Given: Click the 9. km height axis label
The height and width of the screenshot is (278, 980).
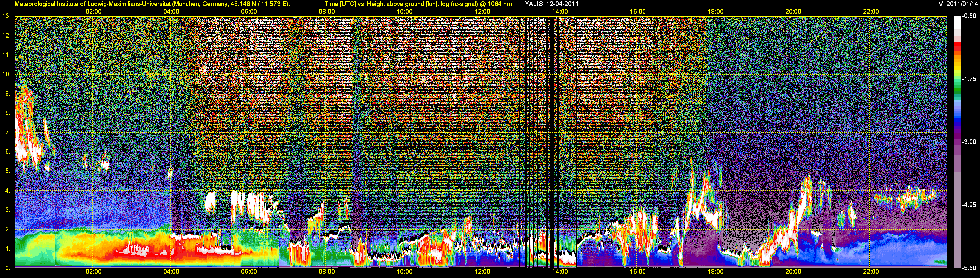Looking at the screenshot, I should pyautogui.click(x=8, y=94).
